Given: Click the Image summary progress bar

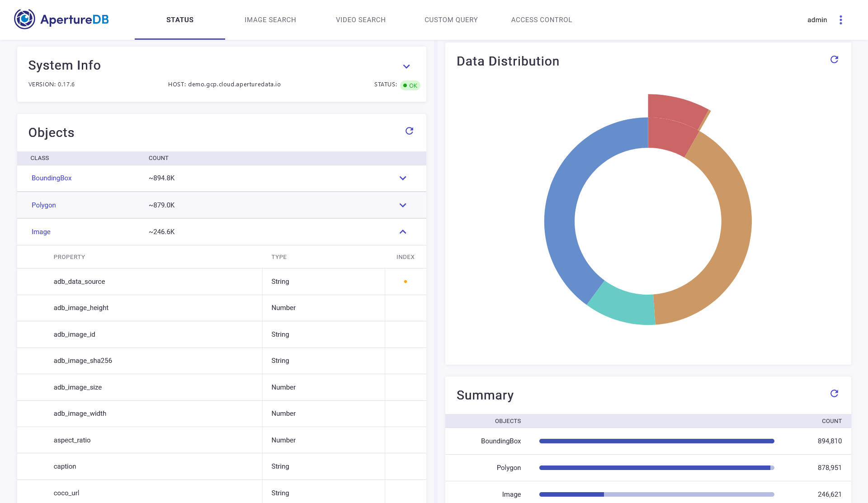Looking at the screenshot, I should click(656, 494).
